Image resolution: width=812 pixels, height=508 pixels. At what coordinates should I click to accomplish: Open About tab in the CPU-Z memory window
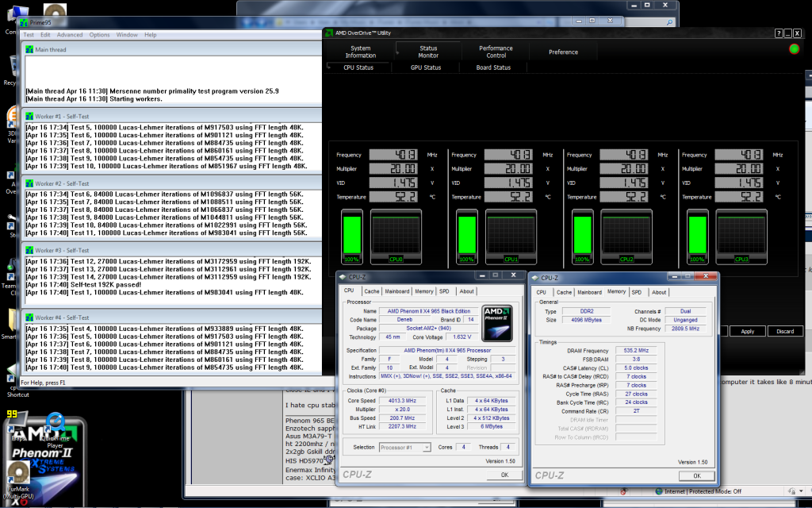(x=659, y=292)
